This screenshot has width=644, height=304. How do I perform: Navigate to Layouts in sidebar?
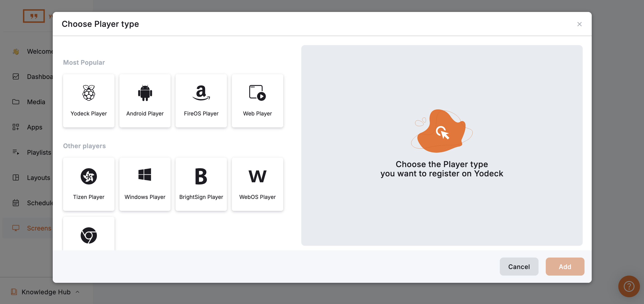(38, 177)
